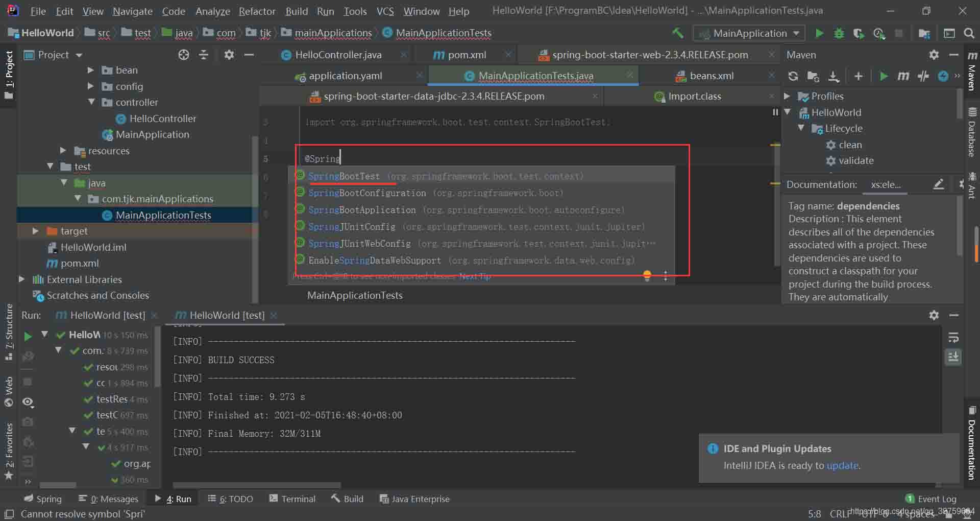Click the Build project hammer icon

[678, 33]
